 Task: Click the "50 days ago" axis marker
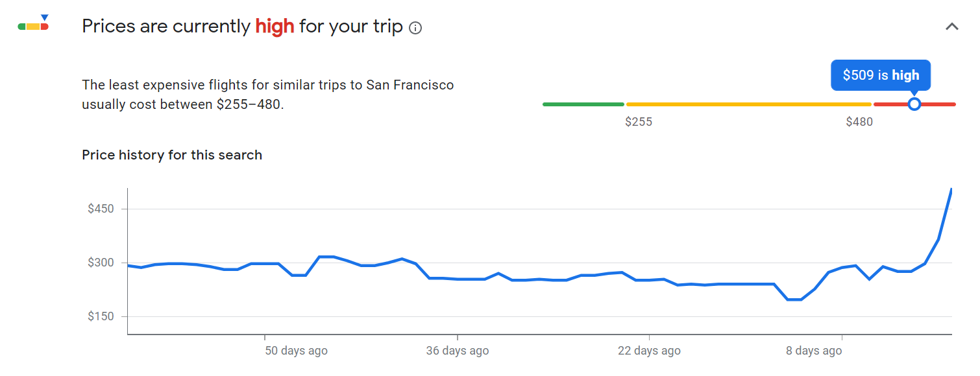[296, 351]
